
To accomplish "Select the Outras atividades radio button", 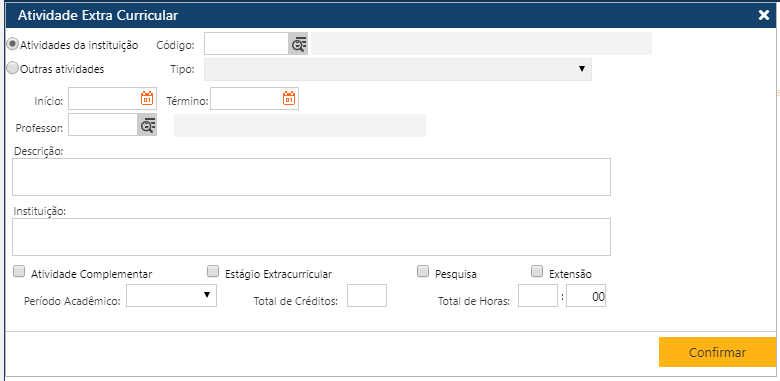I will pos(12,68).
